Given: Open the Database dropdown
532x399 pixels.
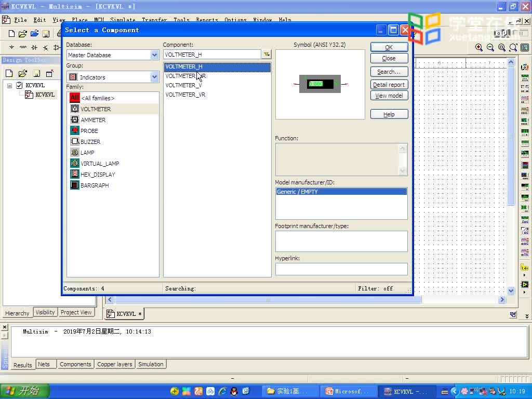Looking at the screenshot, I should 154,55.
